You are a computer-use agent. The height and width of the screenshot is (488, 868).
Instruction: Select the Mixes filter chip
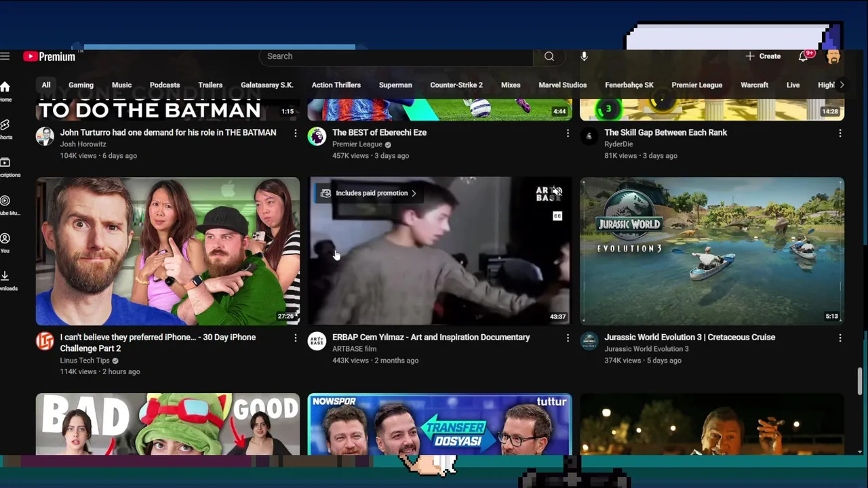pos(511,85)
